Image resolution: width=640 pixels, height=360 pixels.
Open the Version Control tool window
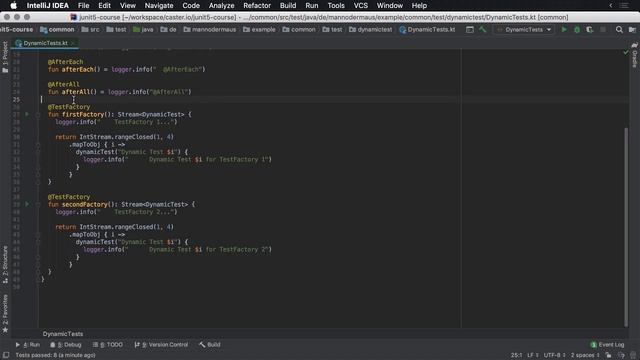pos(161,345)
